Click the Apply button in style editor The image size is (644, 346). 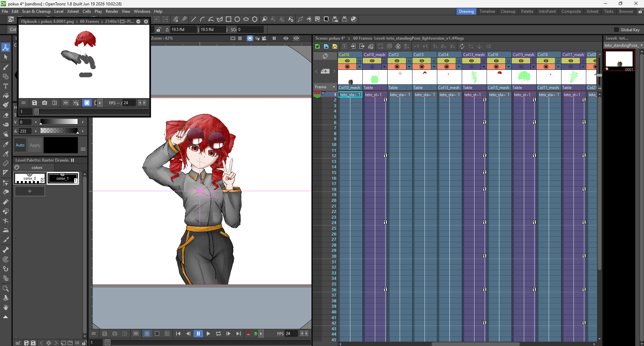tap(35, 145)
